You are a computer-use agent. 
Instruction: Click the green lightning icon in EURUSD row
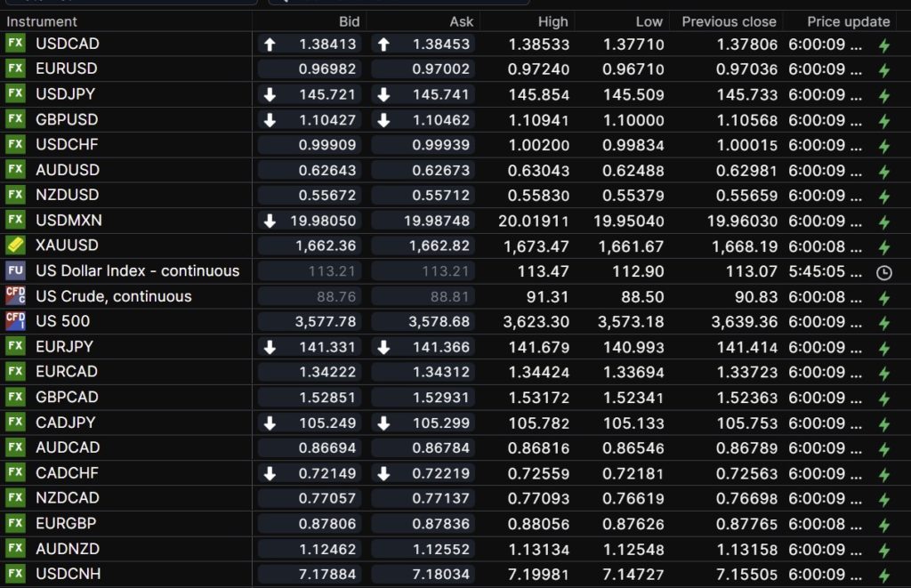pos(883,71)
